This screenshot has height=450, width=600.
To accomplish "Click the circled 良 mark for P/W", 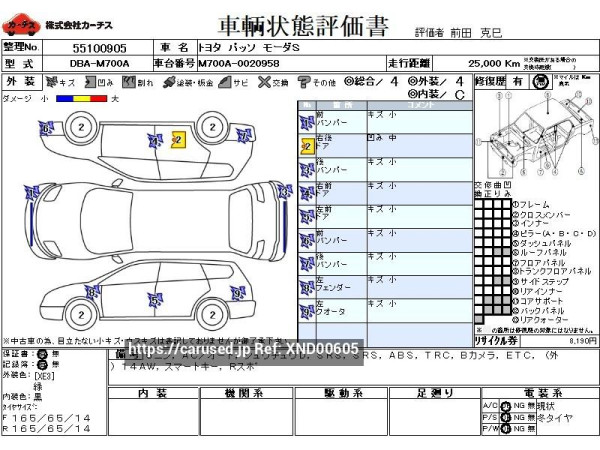I will [x=506, y=429].
